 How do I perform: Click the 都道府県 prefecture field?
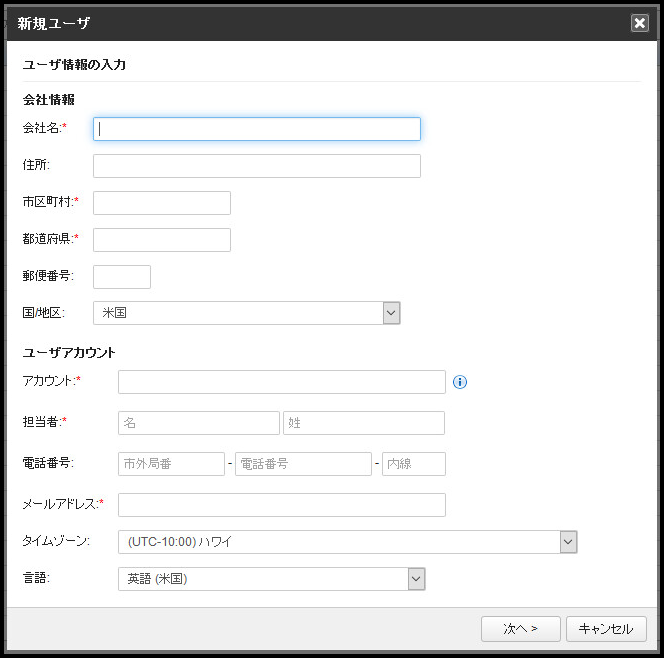click(x=162, y=240)
